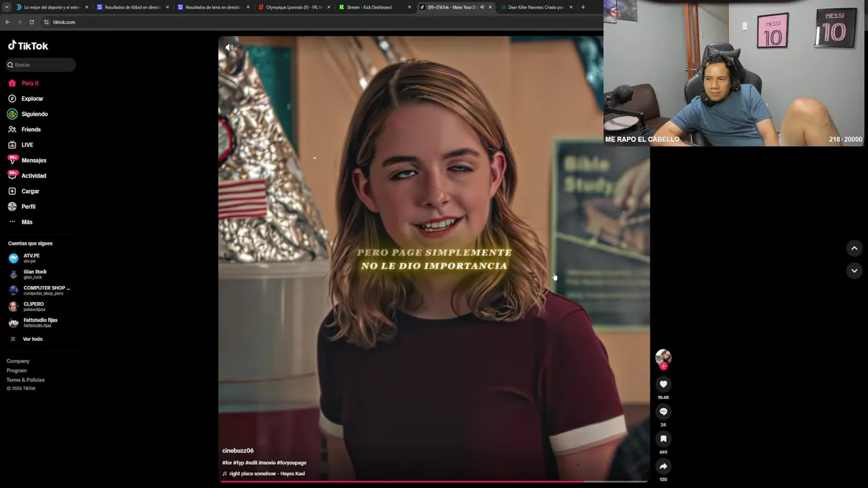
Task: Expand the Company footer section
Action: [x=18, y=361]
